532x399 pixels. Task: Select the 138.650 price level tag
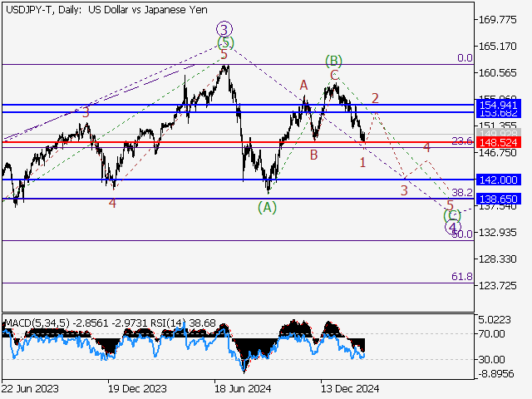tap(499, 199)
